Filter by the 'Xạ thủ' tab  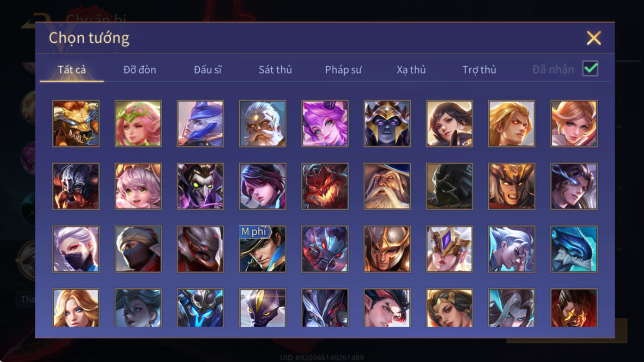click(x=411, y=70)
